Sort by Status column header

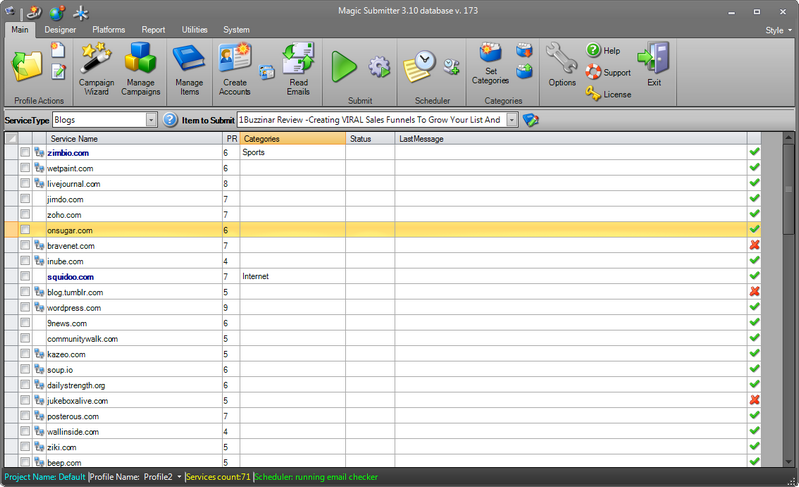370,139
